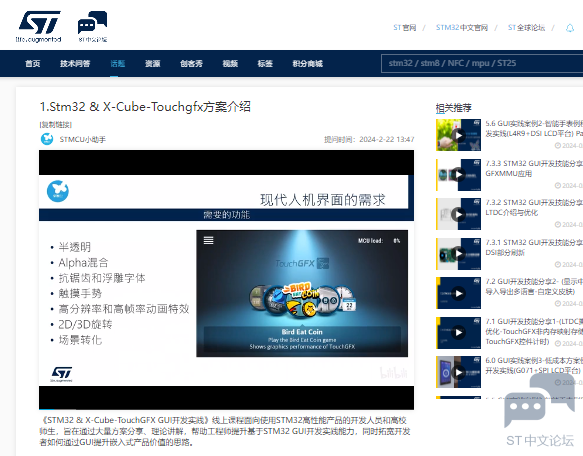583x456 pixels.
Task: Open the 7.1 GUI开发技能分享1 title link
Action: [534, 331]
